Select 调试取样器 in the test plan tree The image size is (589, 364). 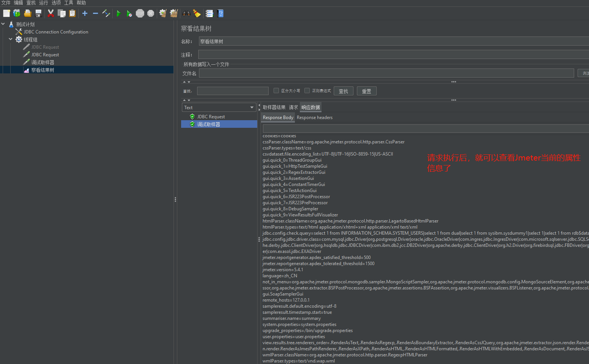tap(43, 62)
